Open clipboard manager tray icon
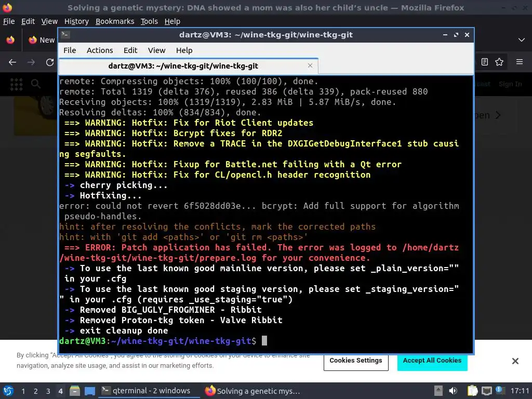This screenshot has height=399, width=532. tap(472, 391)
